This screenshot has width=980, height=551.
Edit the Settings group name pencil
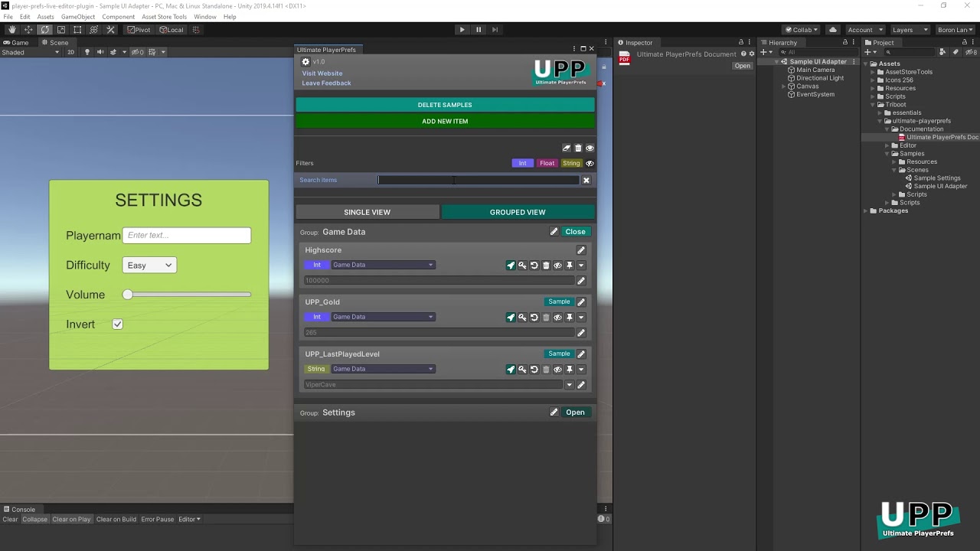(x=554, y=412)
